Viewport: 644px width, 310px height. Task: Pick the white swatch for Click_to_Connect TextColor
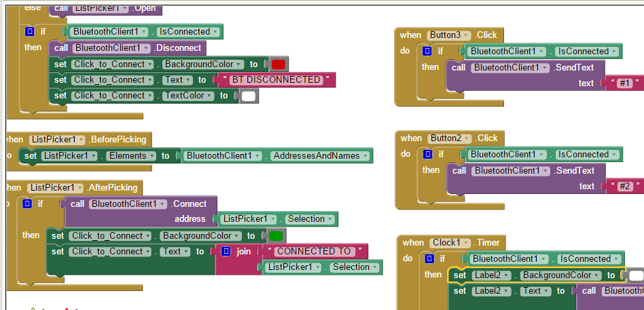249,96
